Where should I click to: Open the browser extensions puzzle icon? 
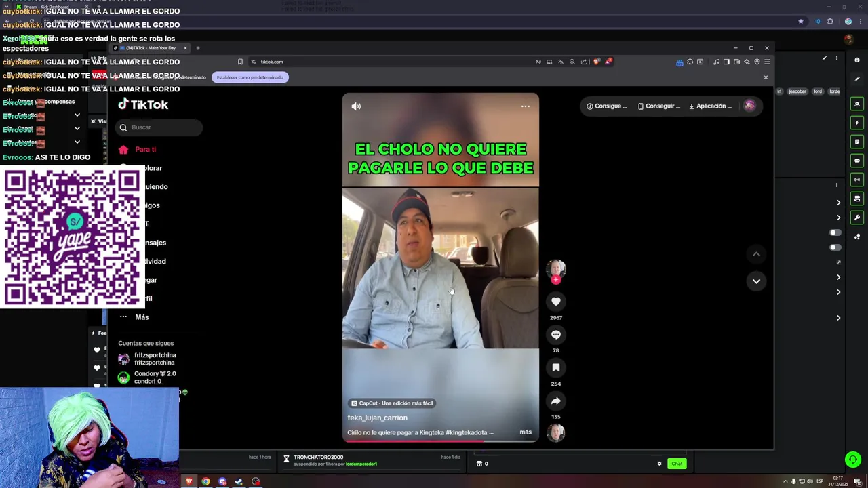(690, 62)
